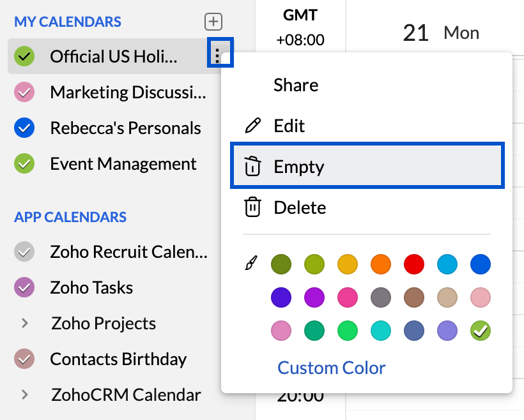Uncheck Rebecca's Personals calendar
The width and height of the screenshot is (524, 420).
tap(24, 128)
